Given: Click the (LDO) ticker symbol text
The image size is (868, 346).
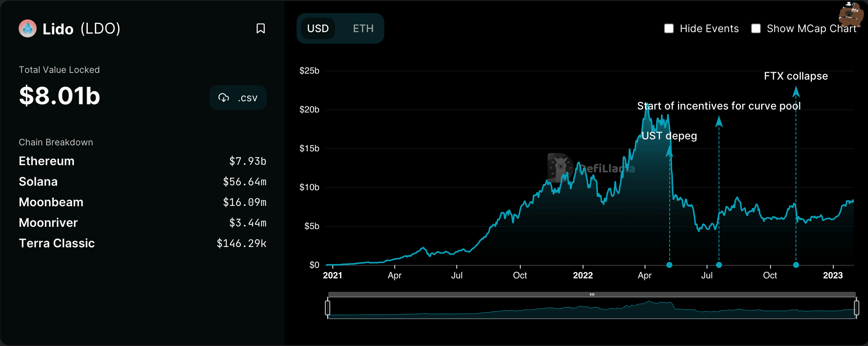Looking at the screenshot, I should (100, 29).
